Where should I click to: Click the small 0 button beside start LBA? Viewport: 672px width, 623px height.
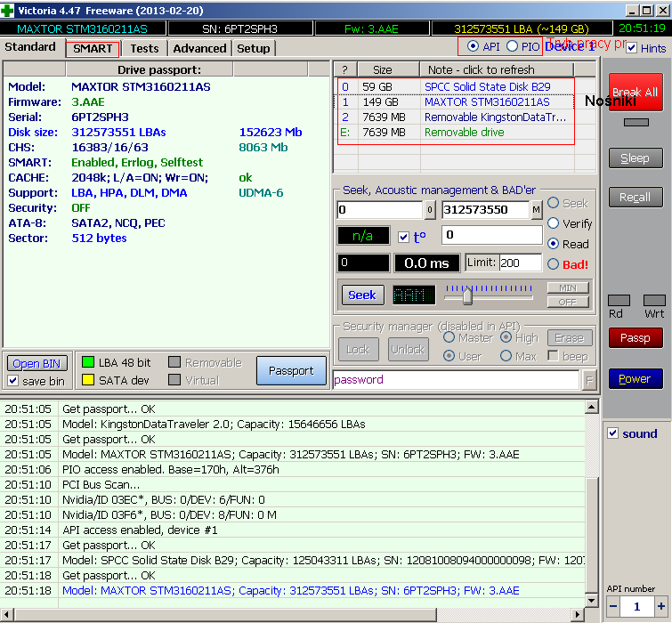430,210
